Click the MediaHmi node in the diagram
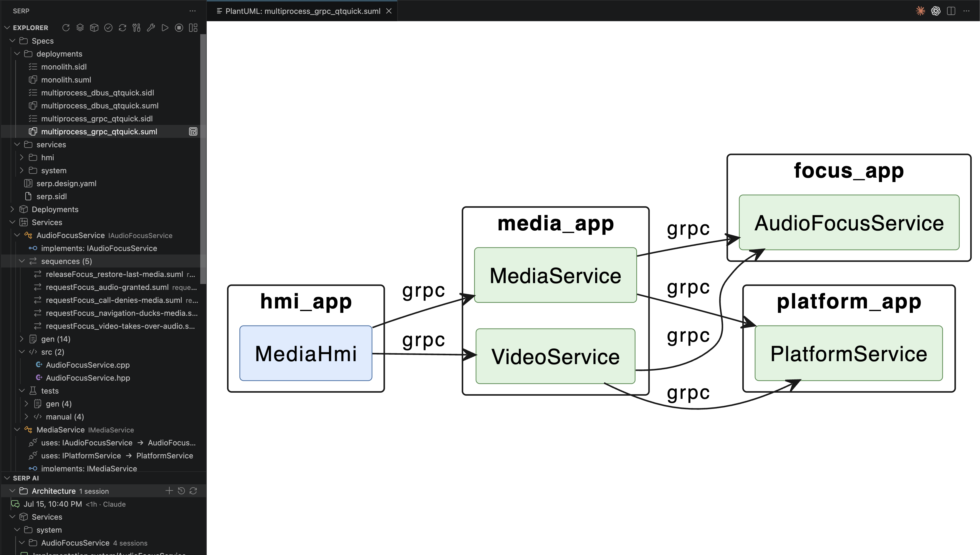Image resolution: width=980 pixels, height=555 pixels. click(306, 353)
